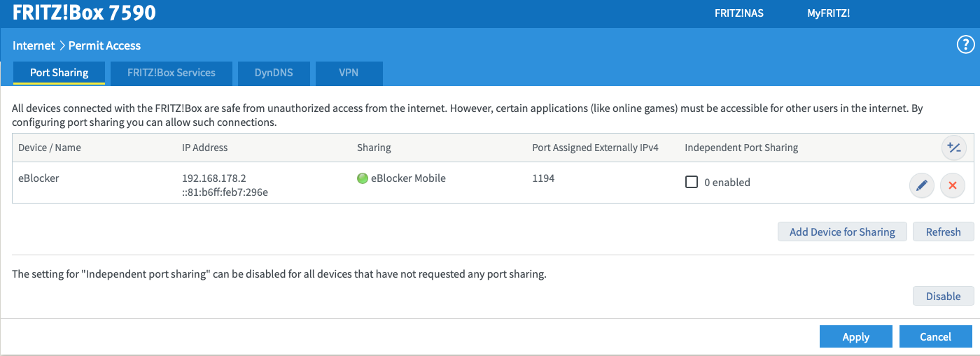This screenshot has height=356, width=980.
Task: Click the green eBlocker Mobile status dot
Action: click(x=363, y=178)
